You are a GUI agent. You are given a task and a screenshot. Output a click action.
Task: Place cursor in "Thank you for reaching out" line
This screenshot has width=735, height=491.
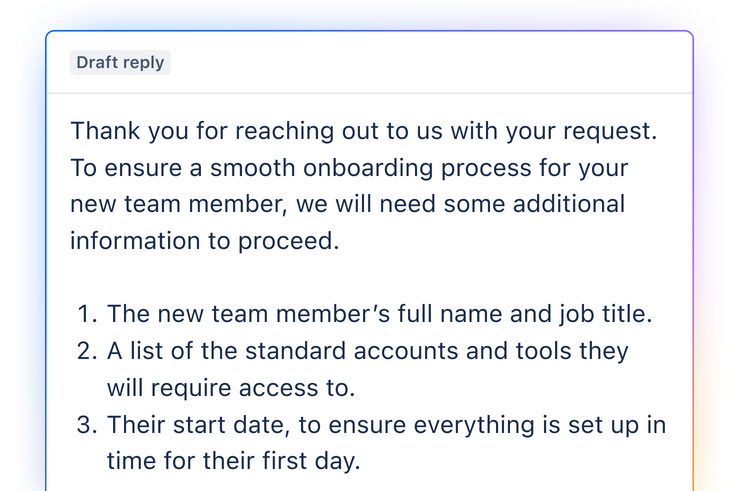(x=364, y=131)
